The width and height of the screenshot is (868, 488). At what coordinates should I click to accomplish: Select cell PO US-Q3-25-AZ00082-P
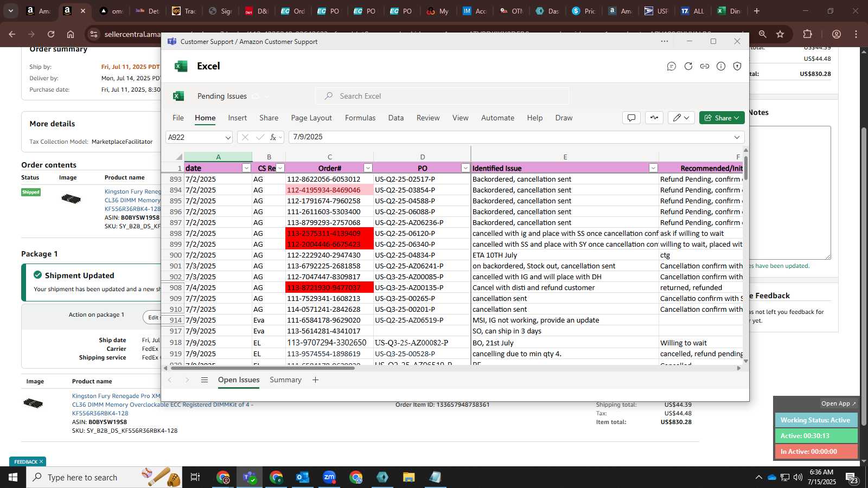[x=422, y=343]
